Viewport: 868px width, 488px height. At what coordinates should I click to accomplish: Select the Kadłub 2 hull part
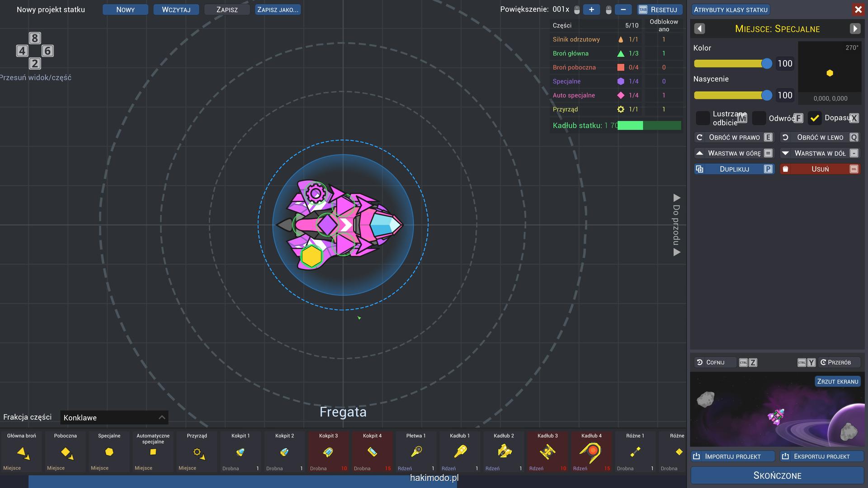(x=504, y=452)
